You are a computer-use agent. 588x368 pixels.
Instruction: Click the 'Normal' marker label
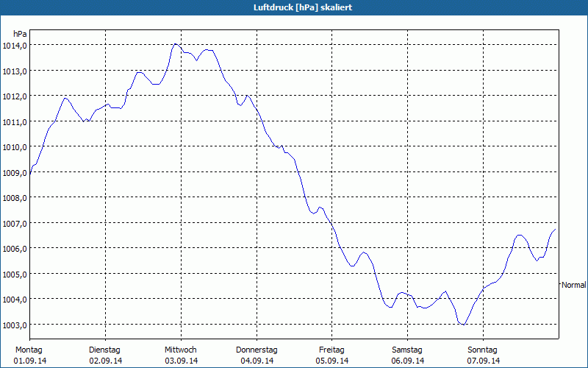pyautogui.click(x=573, y=285)
